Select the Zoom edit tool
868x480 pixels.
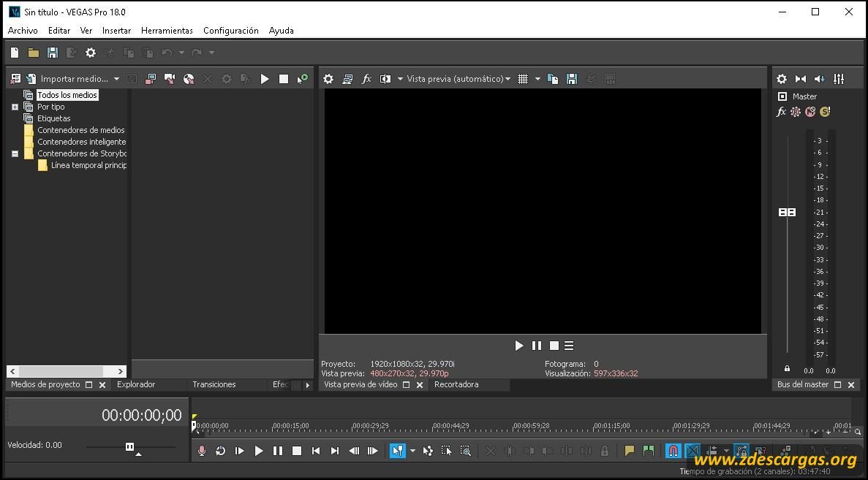coord(466,452)
